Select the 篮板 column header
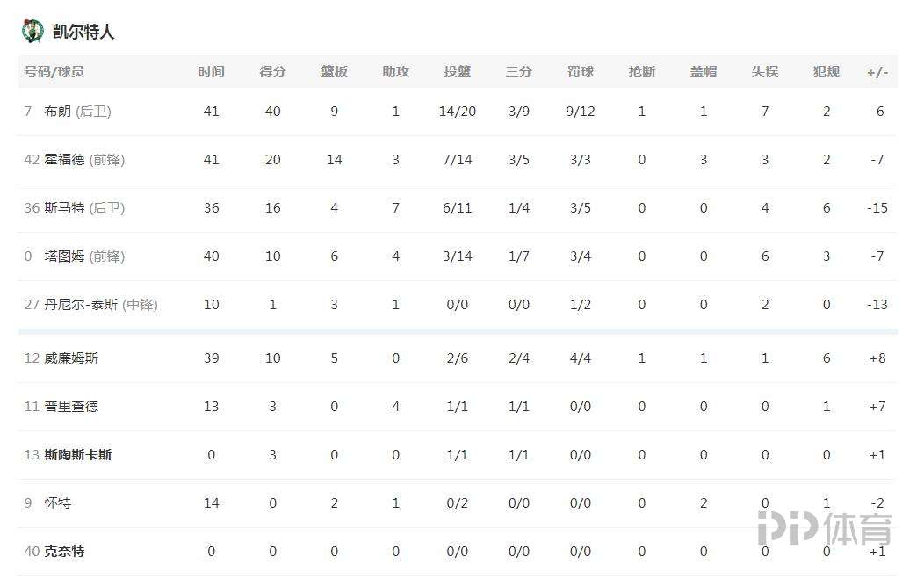 click(x=334, y=72)
